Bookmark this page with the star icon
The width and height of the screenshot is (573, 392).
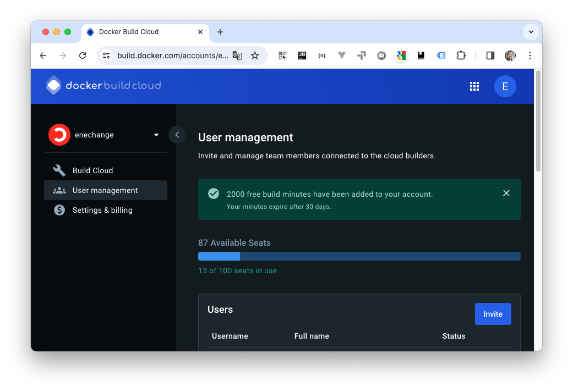pyautogui.click(x=255, y=56)
